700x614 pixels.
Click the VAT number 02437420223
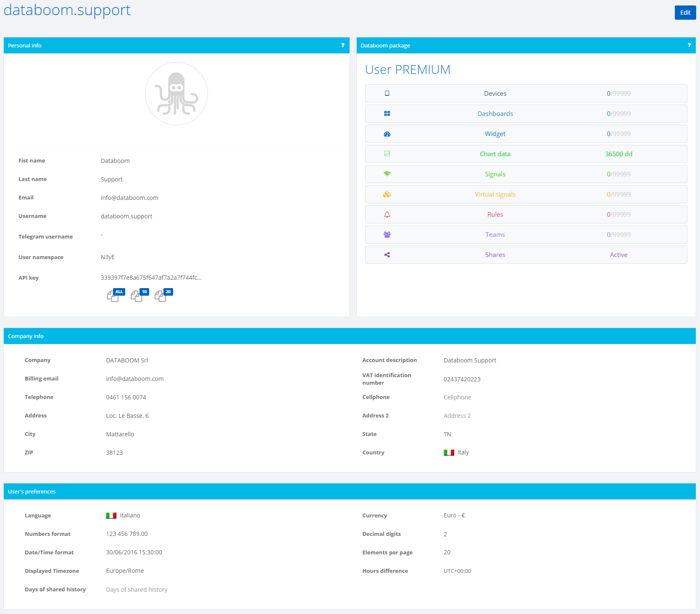tap(462, 379)
